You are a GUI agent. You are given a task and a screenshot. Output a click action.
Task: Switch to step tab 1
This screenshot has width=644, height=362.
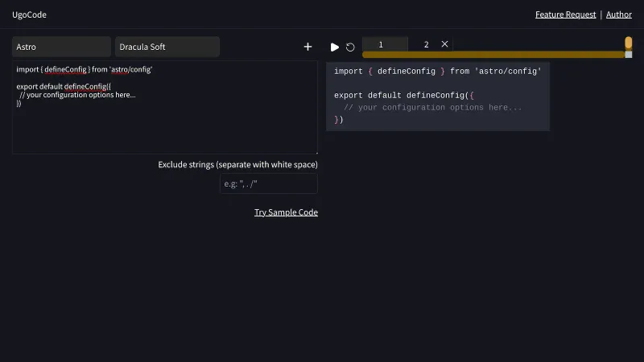pyautogui.click(x=381, y=44)
